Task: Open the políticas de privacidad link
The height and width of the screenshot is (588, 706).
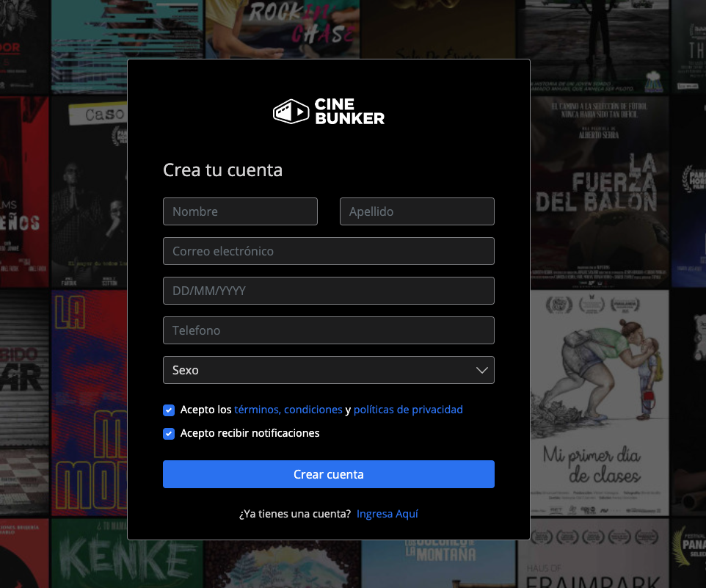Action: pyautogui.click(x=408, y=410)
